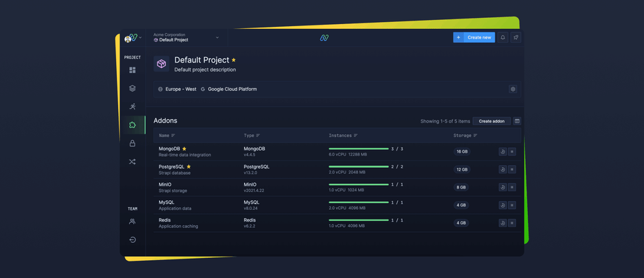This screenshot has height=278, width=644.
Task: Restart the PostgreSQL addon
Action: point(502,169)
